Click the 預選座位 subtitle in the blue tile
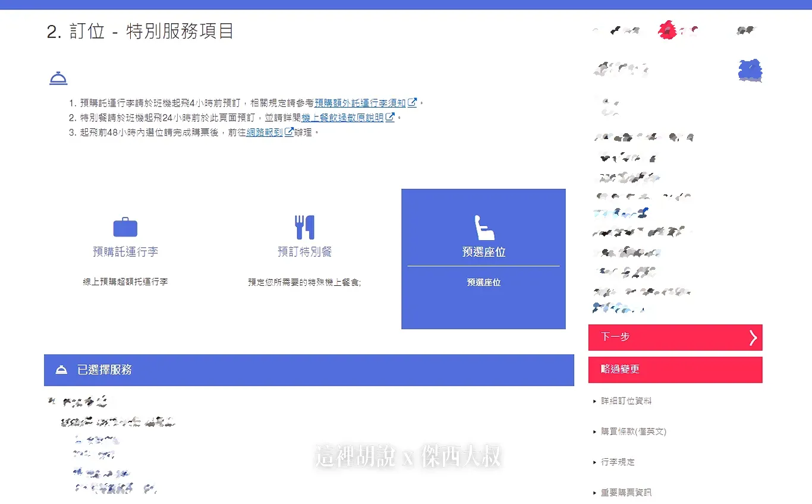The width and height of the screenshot is (812, 504). (484, 283)
